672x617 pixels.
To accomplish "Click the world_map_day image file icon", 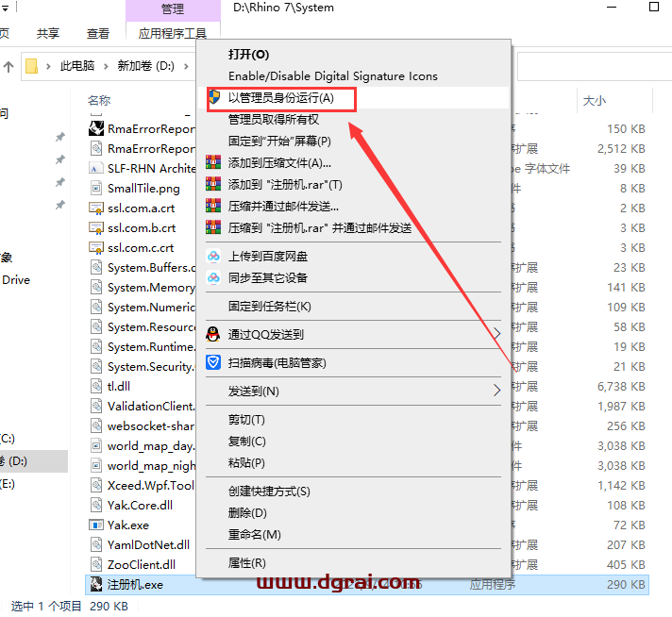I will click(96, 445).
